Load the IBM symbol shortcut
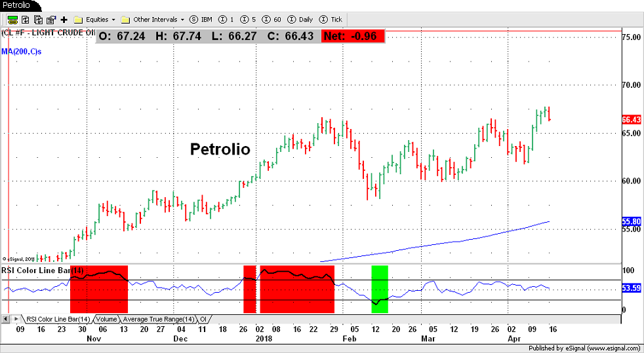The height and width of the screenshot is (353, 644). coord(201,19)
